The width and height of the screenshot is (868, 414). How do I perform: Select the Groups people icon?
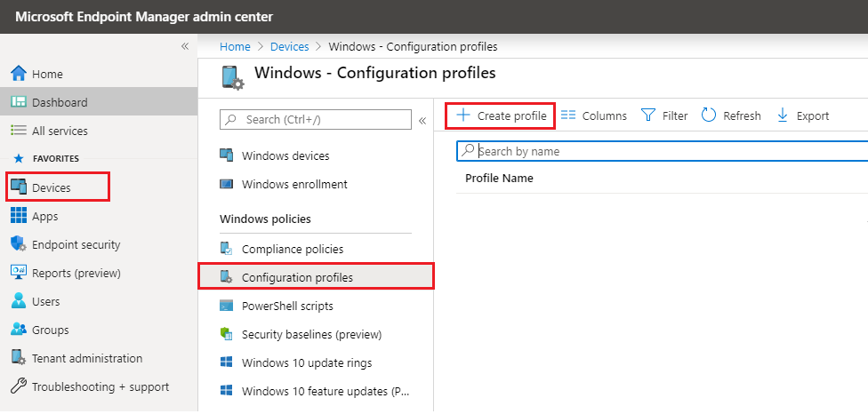19,330
